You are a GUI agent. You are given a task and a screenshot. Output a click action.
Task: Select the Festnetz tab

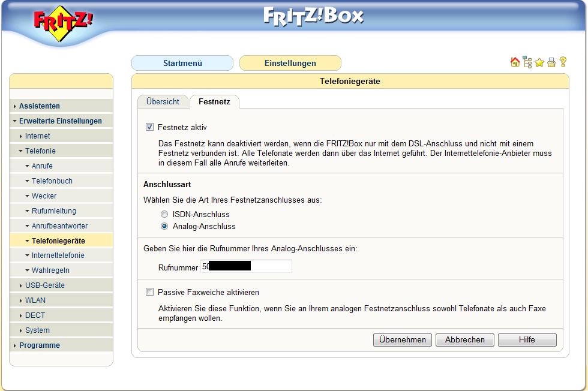[215, 101]
